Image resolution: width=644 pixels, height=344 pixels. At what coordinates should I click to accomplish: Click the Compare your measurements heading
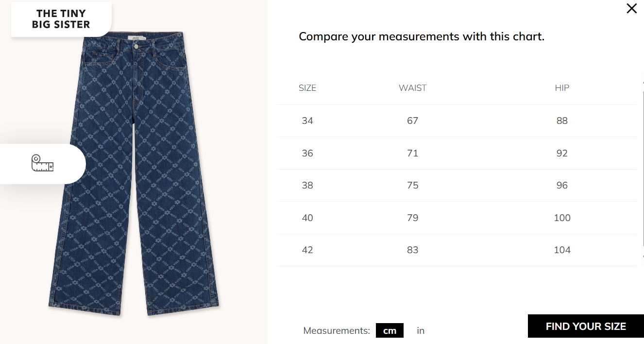coord(421,36)
